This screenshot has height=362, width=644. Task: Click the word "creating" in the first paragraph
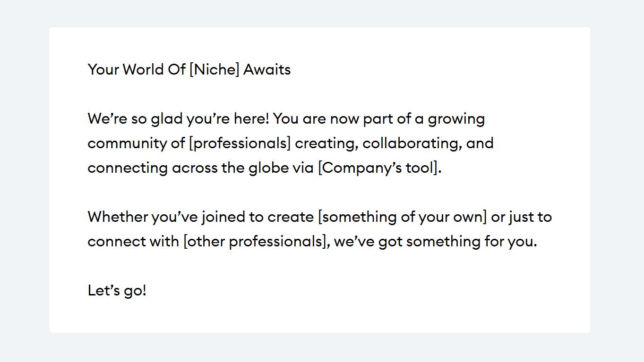(x=326, y=143)
